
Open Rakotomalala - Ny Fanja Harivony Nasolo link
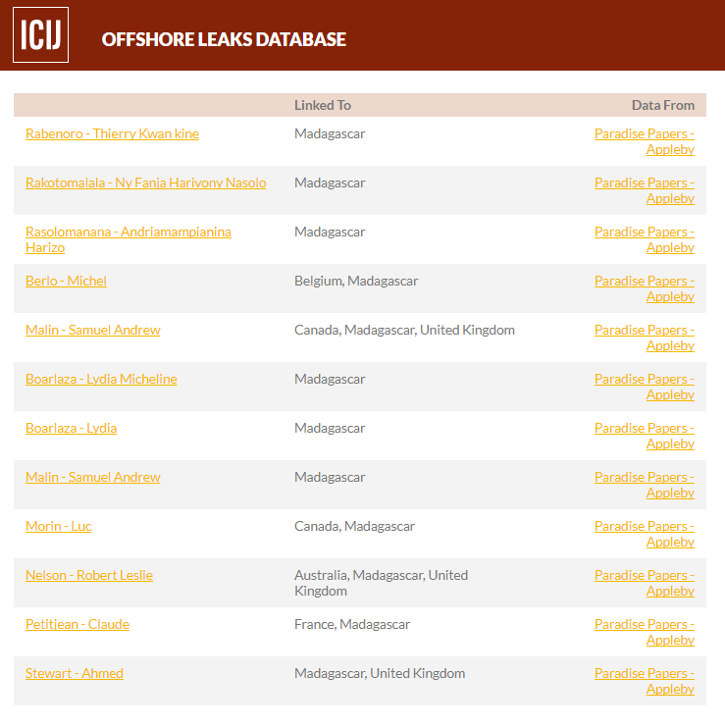click(146, 182)
